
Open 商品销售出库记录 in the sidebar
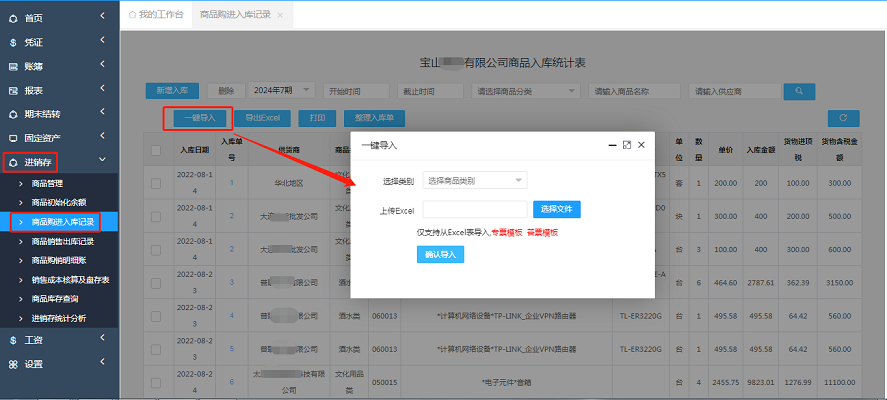click(x=63, y=242)
